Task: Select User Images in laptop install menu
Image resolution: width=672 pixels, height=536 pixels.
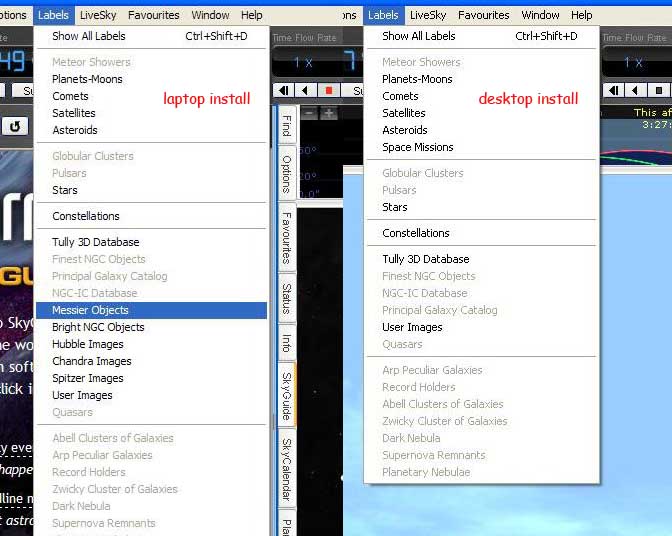Action: click(151, 395)
